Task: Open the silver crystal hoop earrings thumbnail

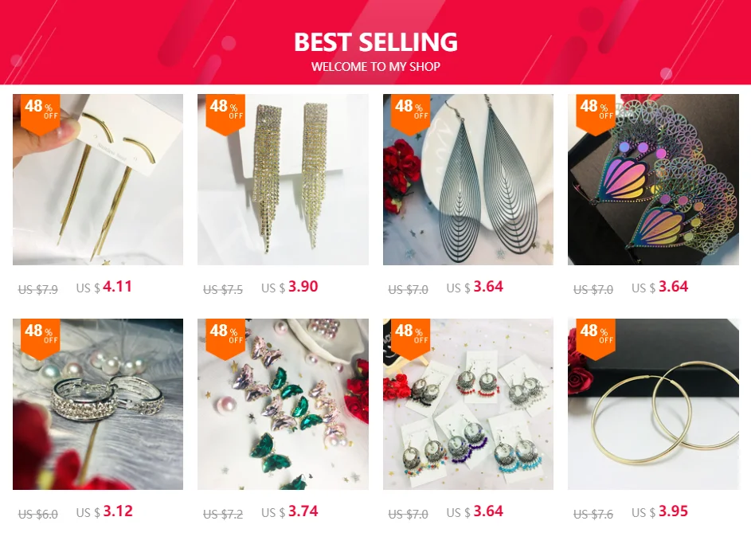Action: (x=98, y=404)
